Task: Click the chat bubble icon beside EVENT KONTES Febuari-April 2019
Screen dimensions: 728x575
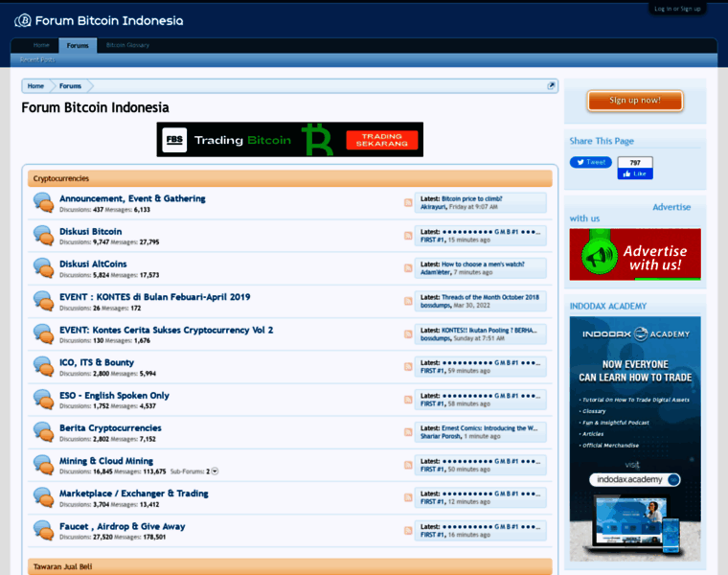Action: tap(44, 301)
